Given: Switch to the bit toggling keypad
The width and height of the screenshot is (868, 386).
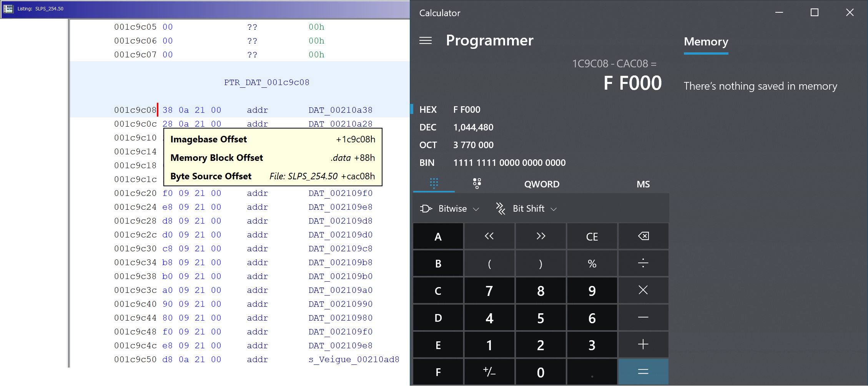Looking at the screenshot, I should (477, 184).
